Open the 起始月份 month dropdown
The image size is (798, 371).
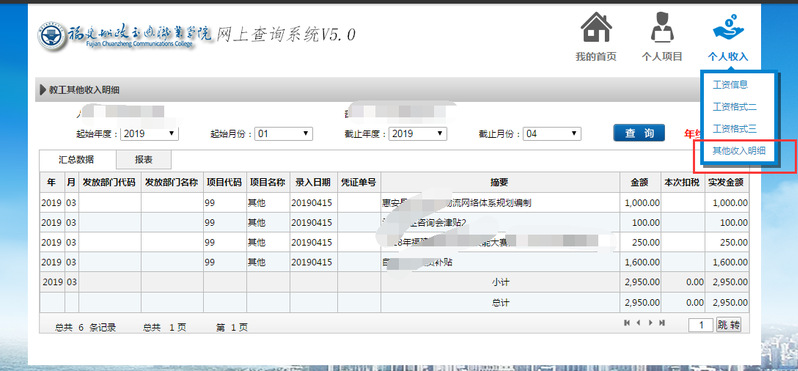click(283, 134)
